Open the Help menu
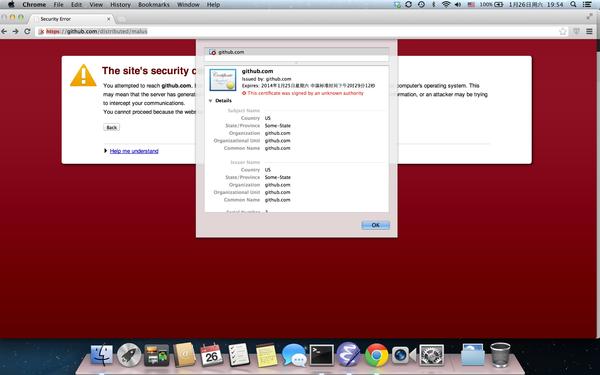Image resolution: width=600 pixels, height=375 pixels. [x=213, y=5]
